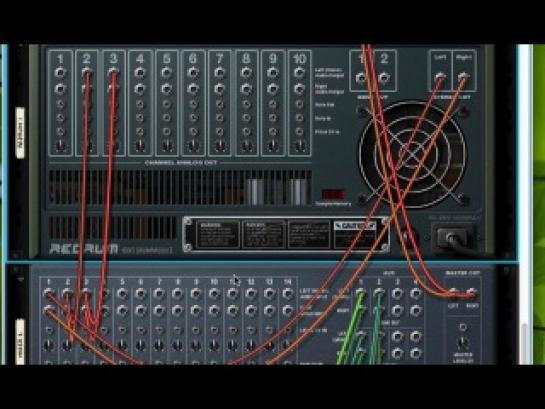Collapse the mixer device with fold arrow

(20, 279)
